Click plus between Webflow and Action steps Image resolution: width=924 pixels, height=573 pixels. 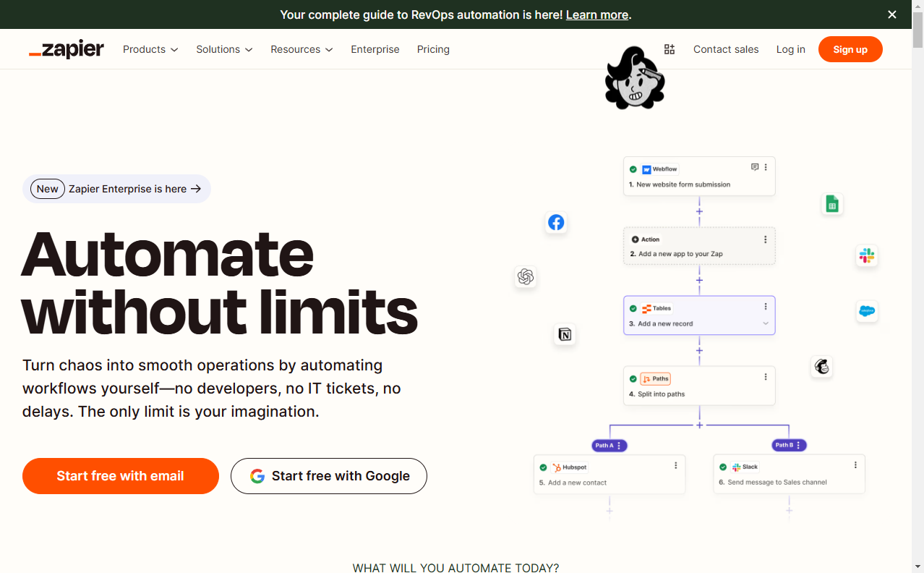pos(699,212)
